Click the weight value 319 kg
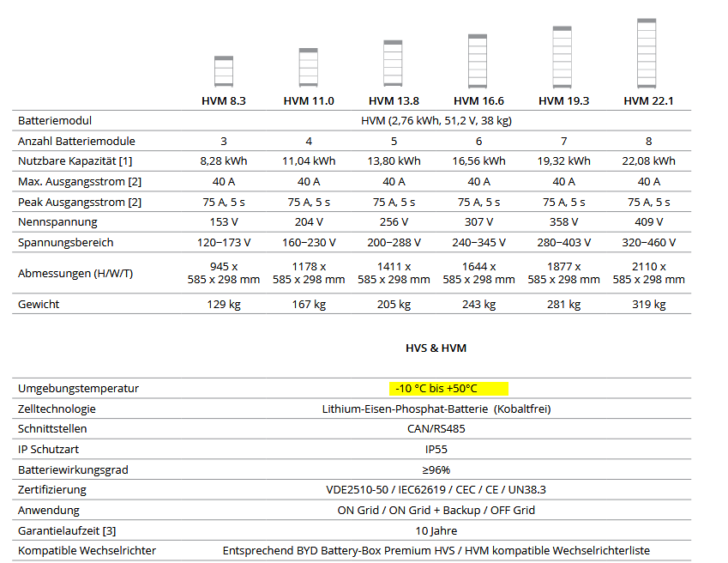728x563 pixels. (648, 305)
